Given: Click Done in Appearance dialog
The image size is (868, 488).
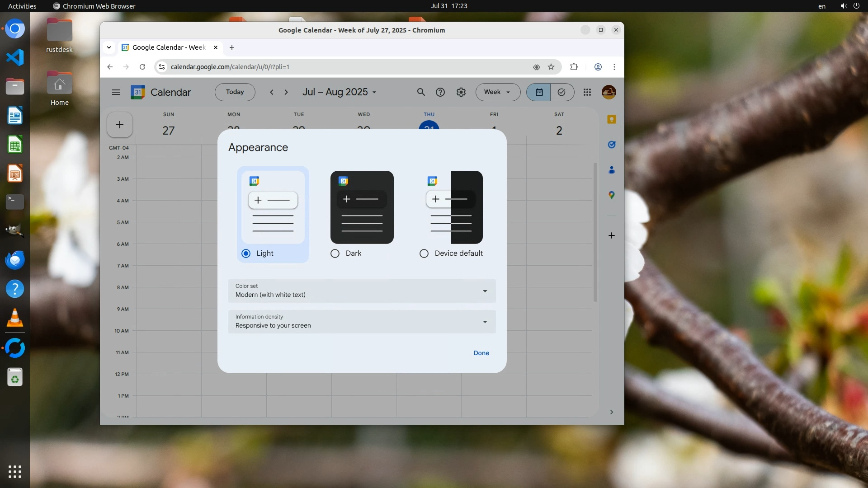Looking at the screenshot, I should [481, 353].
